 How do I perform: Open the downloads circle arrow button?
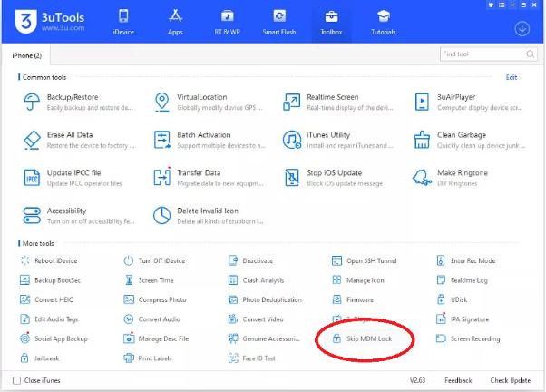point(522,29)
